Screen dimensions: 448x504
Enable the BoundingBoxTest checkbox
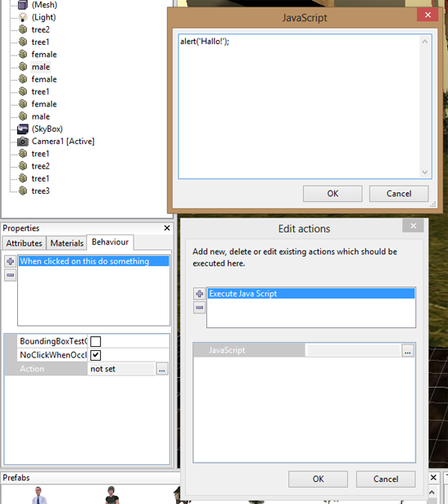tap(95, 341)
